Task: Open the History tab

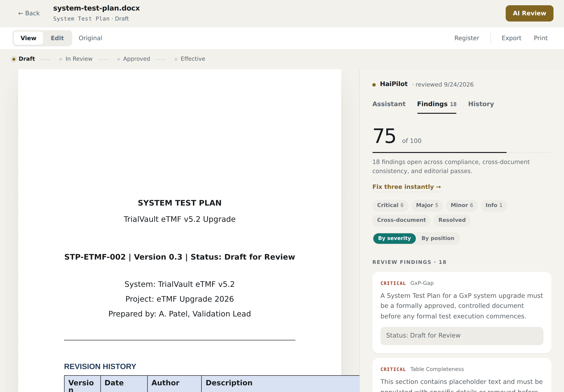Action: [481, 104]
